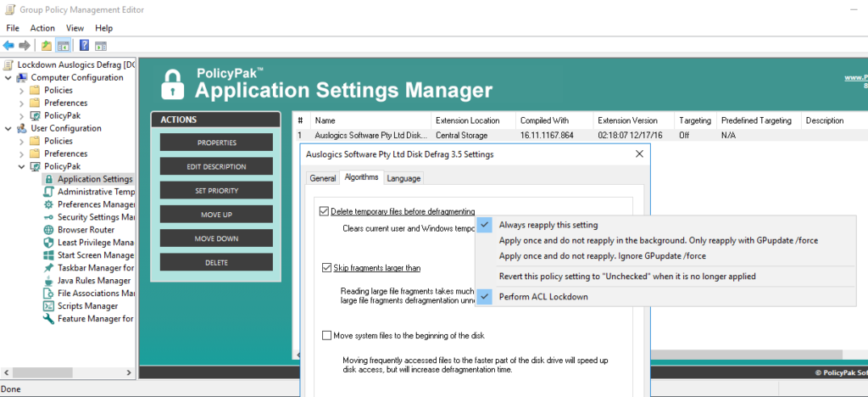Select the Start Screen Manager Windows icon
The height and width of the screenshot is (397, 868).
coord(48,255)
